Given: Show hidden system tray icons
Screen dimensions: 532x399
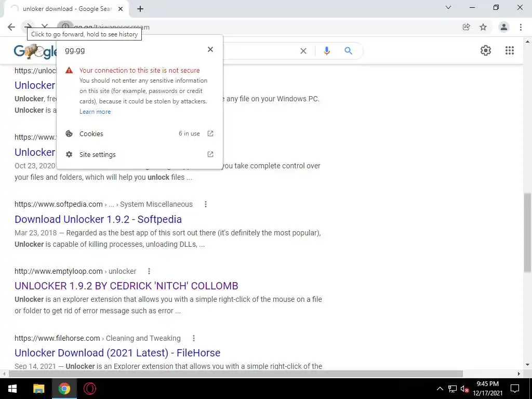Looking at the screenshot, I should click(440, 389).
